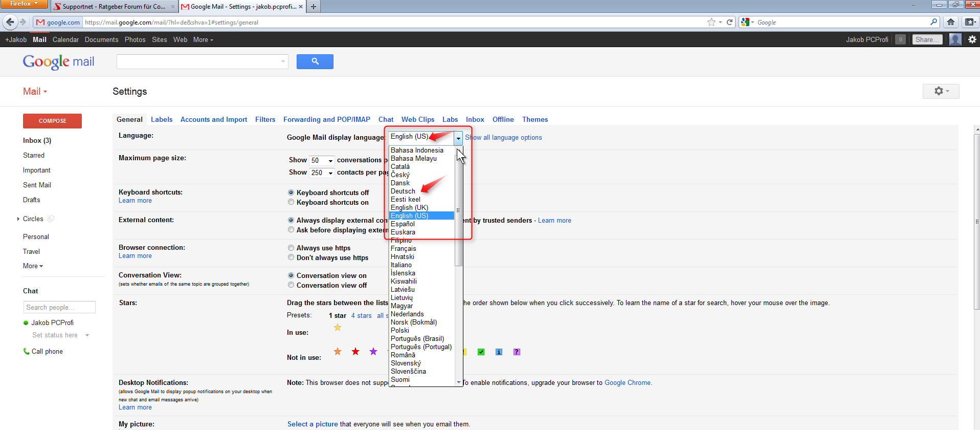Click the notifications counter showing 0
The height and width of the screenshot is (430, 980).
click(900, 39)
